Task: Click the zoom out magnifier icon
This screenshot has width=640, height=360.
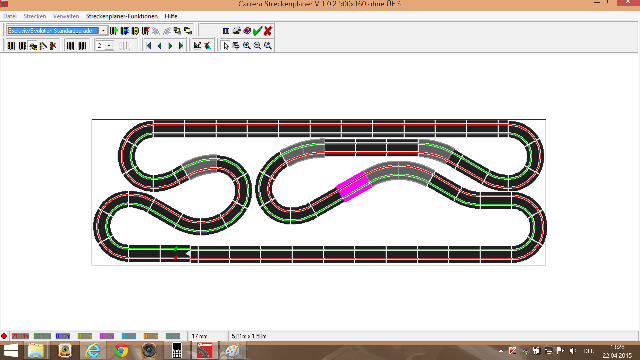Action: click(x=257, y=46)
